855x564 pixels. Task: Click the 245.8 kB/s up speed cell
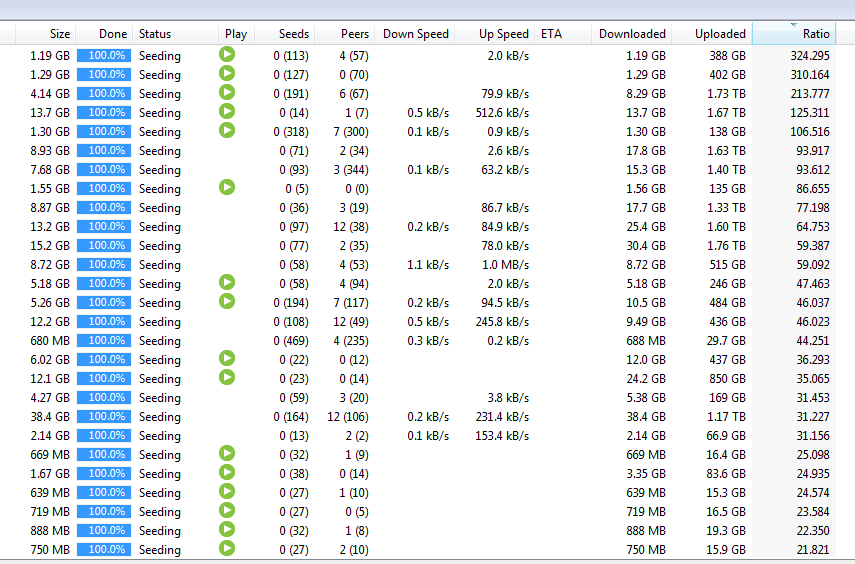pos(502,322)
